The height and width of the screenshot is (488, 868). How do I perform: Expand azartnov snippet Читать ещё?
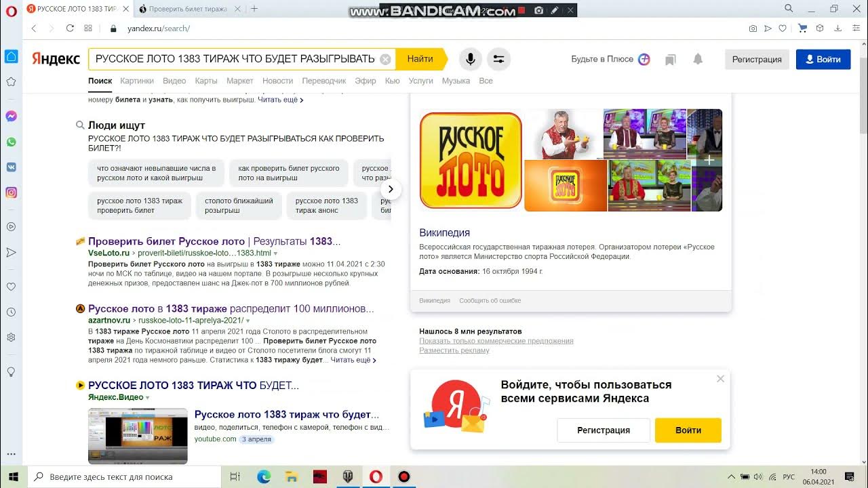click(353, 360)
